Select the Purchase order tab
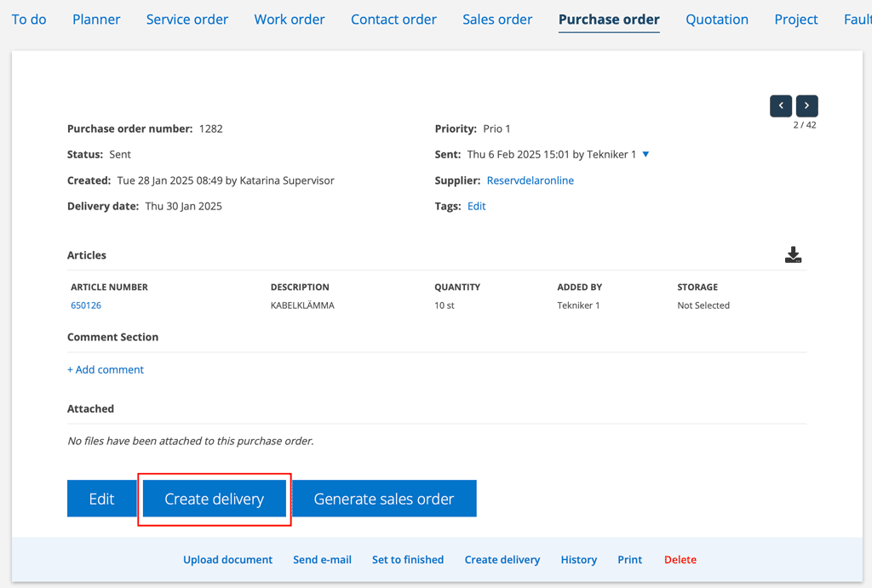The image size is (872, 588). [x=609, y=20]
